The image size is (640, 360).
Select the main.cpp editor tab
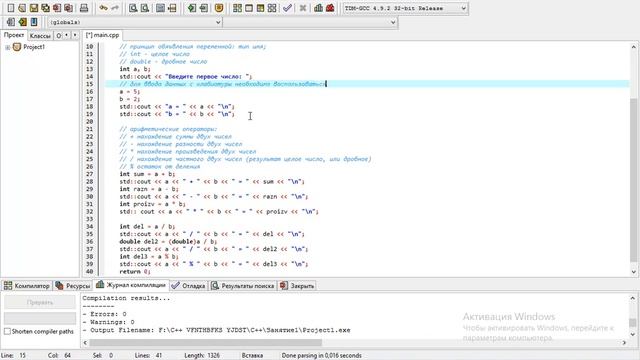pos(102,35)
